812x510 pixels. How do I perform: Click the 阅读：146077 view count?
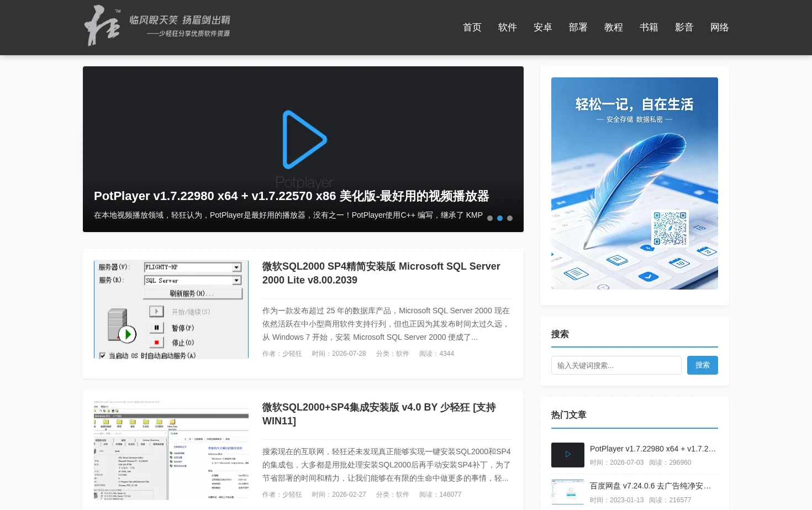(x=440, y=495)
